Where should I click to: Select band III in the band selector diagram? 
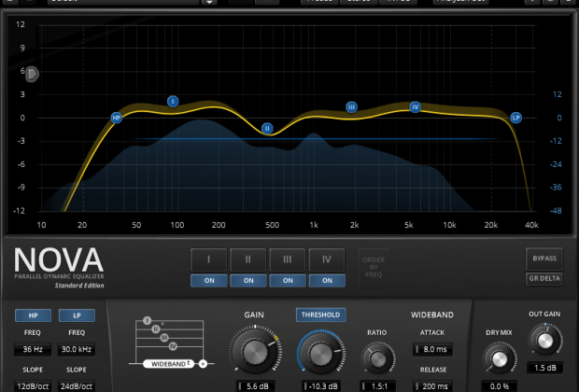coord(164,337)
